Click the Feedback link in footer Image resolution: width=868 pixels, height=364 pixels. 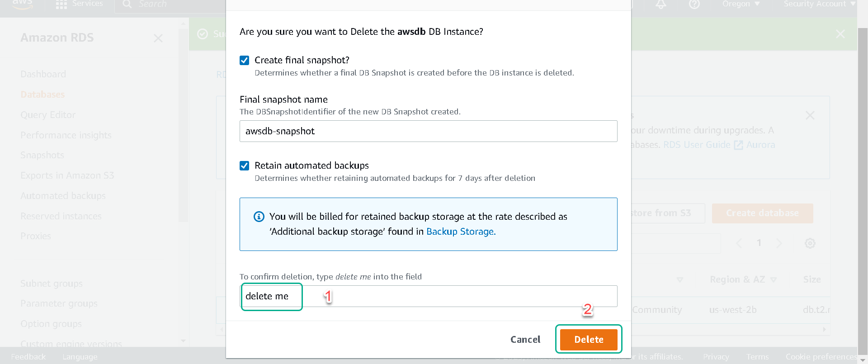point(28,357)
